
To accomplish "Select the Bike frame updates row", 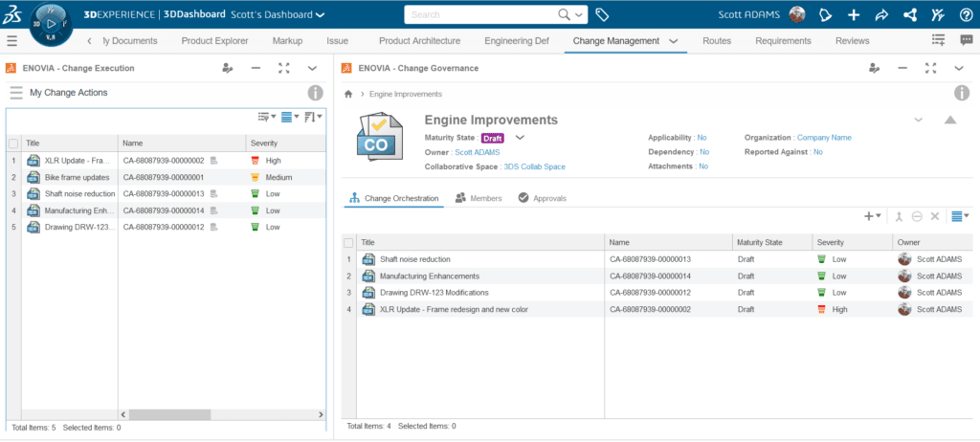I will pos(167,178).
